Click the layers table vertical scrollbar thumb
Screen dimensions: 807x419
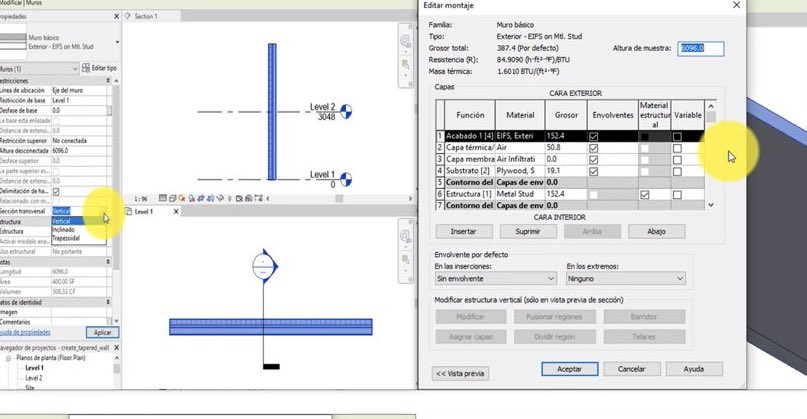pyautogui.click(x=711, y=117)
